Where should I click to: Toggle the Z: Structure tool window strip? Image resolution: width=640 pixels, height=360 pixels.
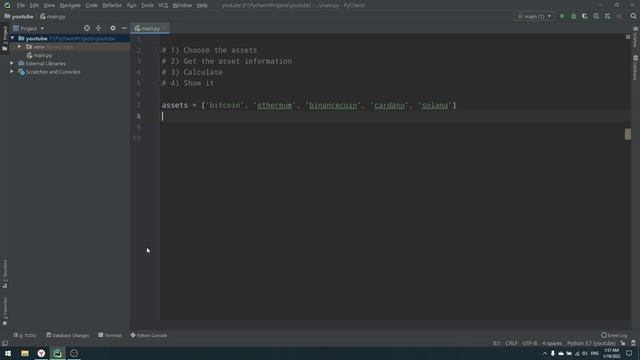(5, 273)
